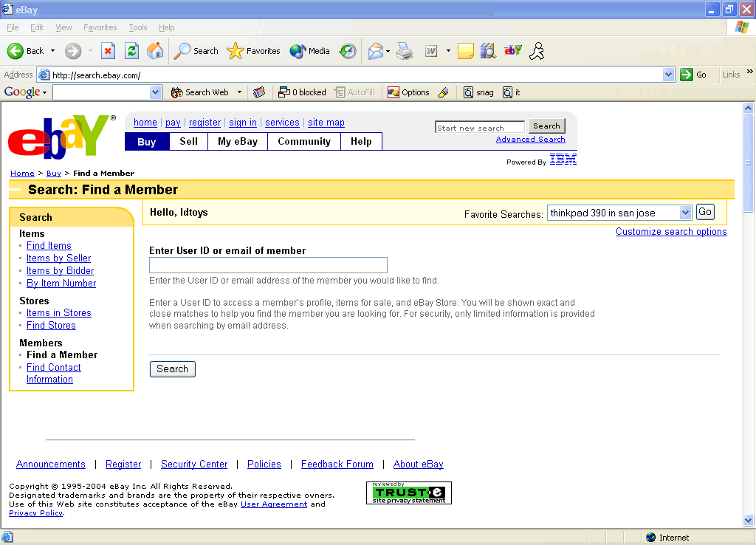The width and height of the screenshot is (756, 545).
Task: Go to Home page icon
Action: pyautogui.click(x=155, y=51)
